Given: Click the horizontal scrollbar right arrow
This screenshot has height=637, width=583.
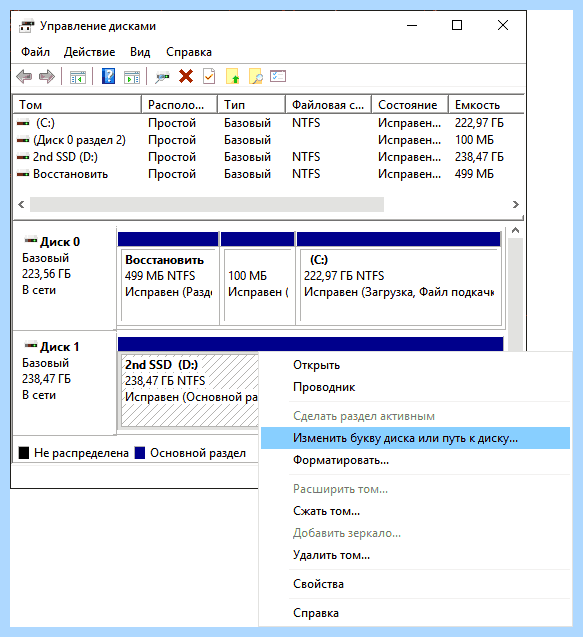Looking at the screenshot, I should 516,204.
